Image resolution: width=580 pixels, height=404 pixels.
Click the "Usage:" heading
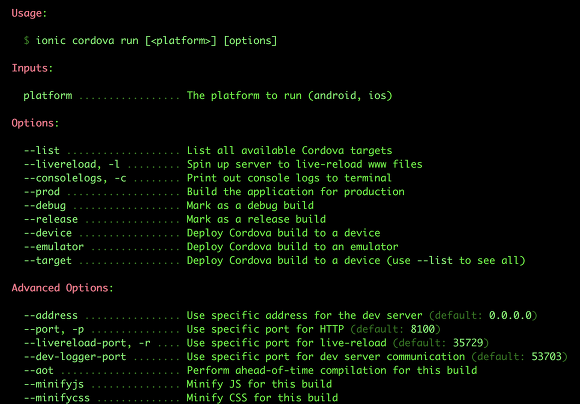pos(29,13)
